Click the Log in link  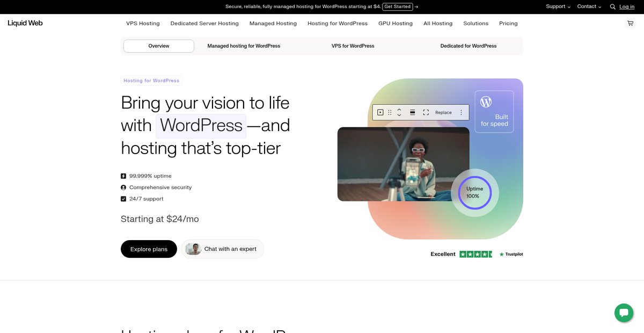click(627, 7)
